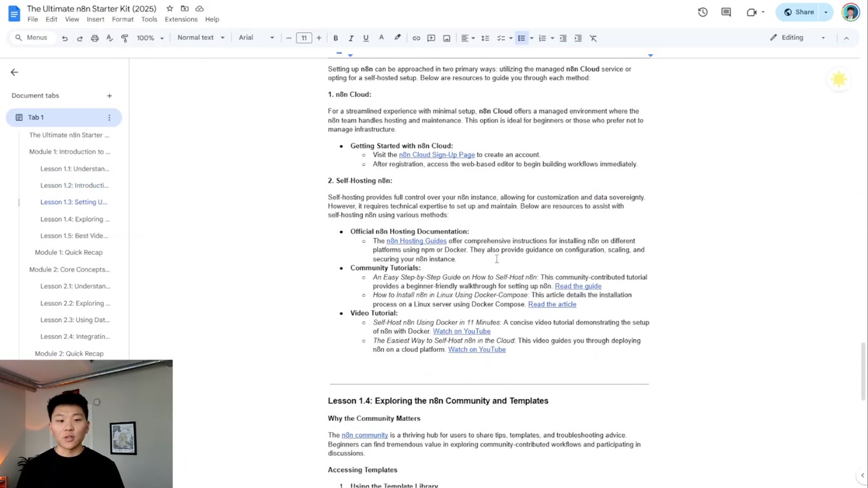The image size is (868, 488).
Task: Click the move to folder icon
Action: (185, 8)
